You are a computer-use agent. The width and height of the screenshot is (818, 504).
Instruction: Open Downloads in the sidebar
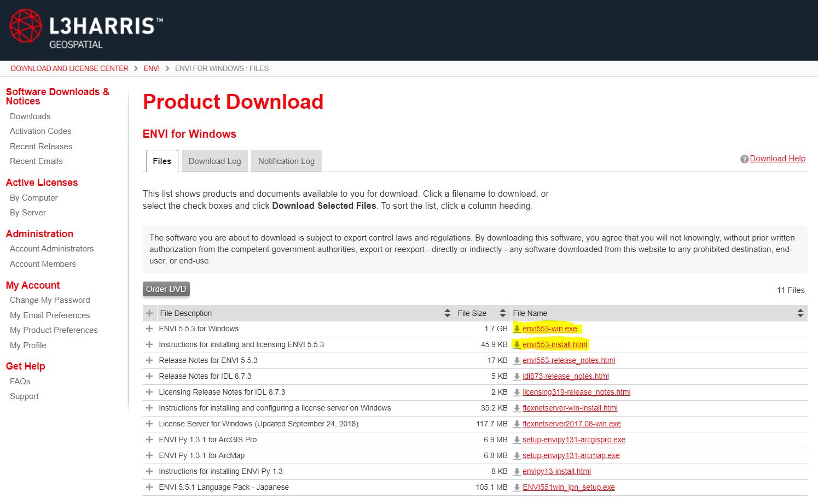(30, 116)
